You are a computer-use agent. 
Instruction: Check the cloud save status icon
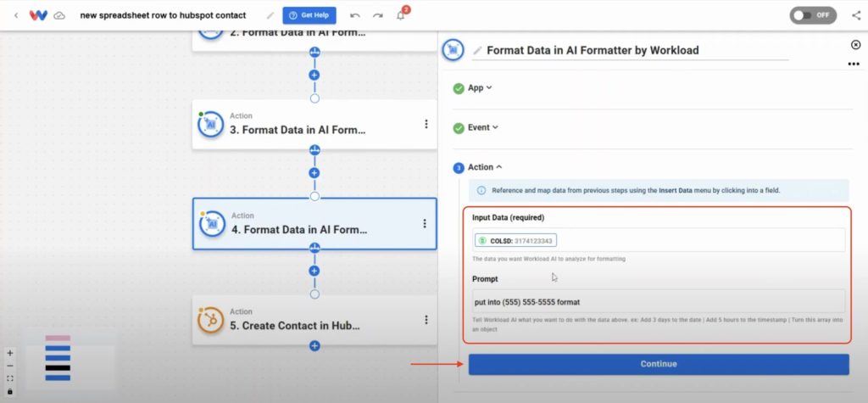click(x=59, y=15)
